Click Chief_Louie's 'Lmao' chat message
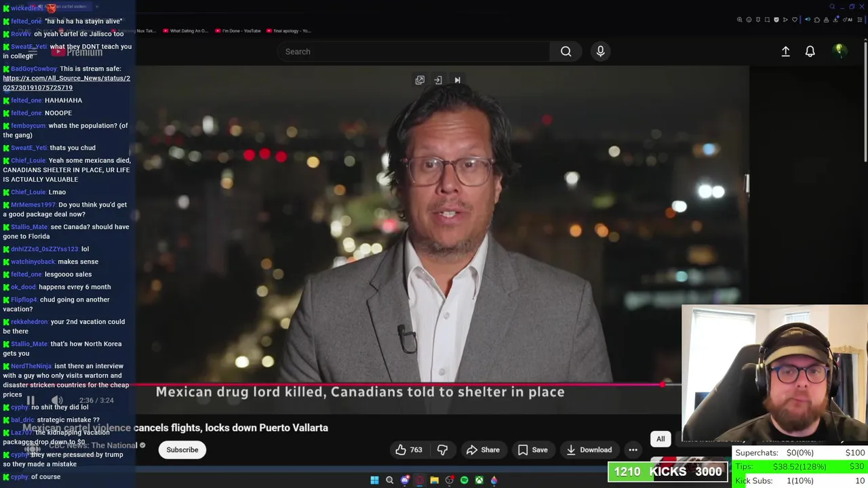 click(x=57, y=192)
